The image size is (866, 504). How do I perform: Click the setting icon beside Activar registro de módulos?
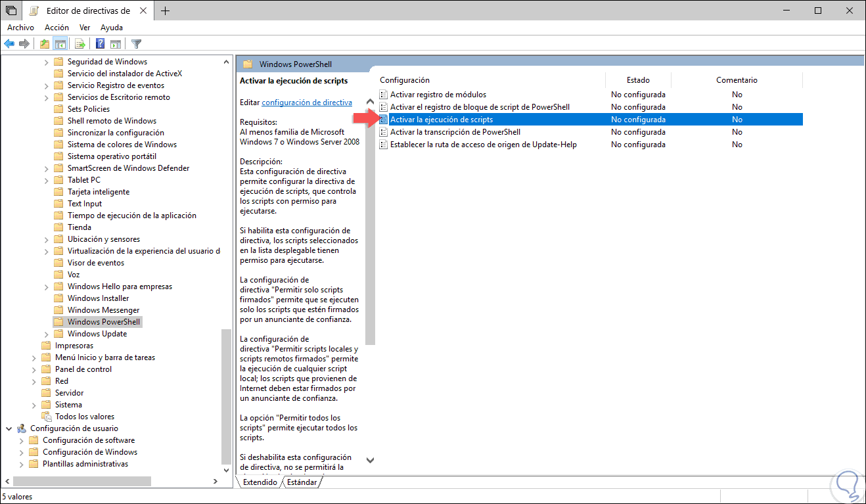(x=383, y=94)
